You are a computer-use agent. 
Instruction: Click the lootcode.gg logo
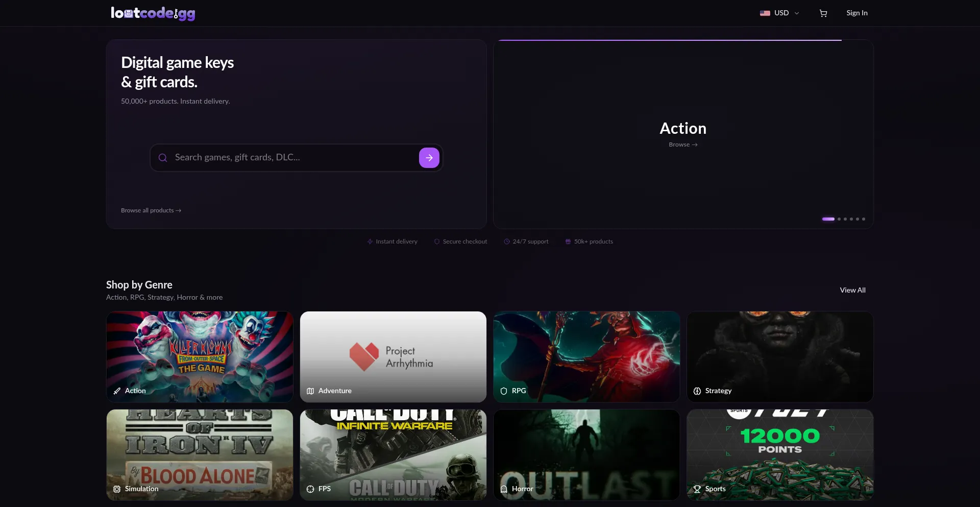(x=153, y=13)
